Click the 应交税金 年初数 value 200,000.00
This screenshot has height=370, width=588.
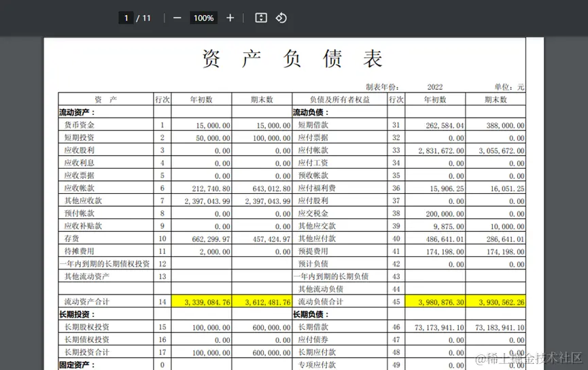click(x=445, y=214)
